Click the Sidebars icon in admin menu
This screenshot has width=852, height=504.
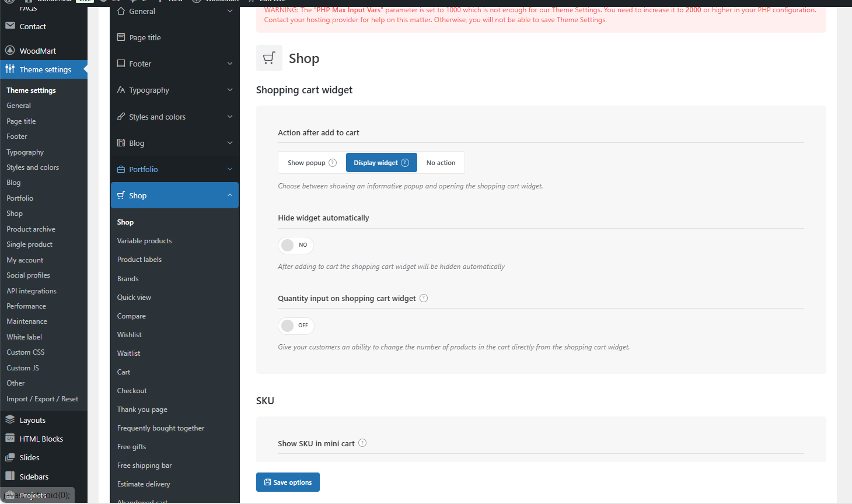(x=10, y=476)
